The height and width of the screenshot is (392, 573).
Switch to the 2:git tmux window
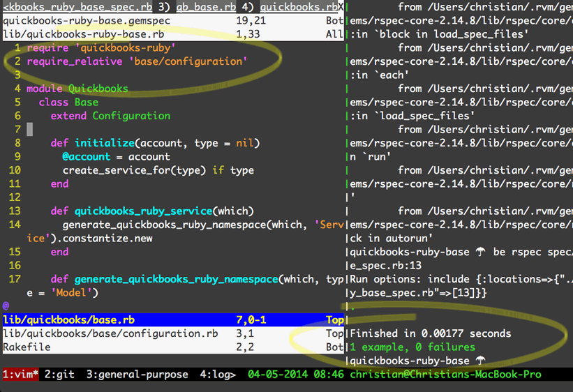click(x=59, y=374)
